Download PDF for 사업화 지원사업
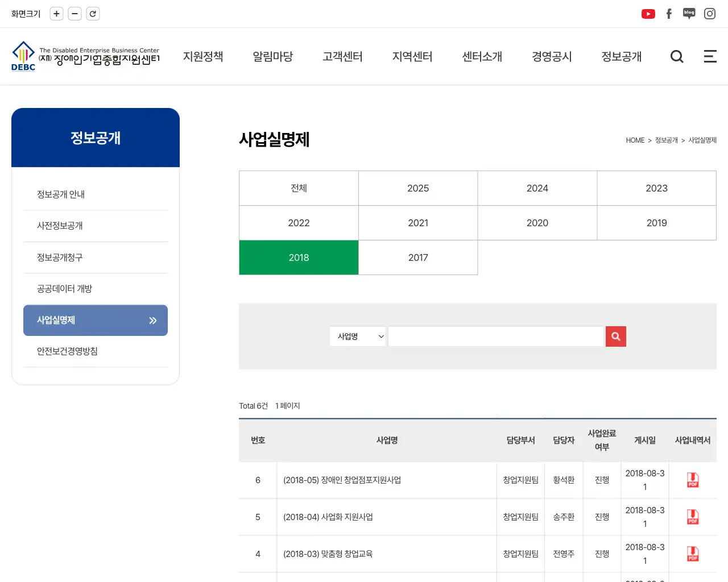Image resolution: width=728 pixels, height=582 pixels. [x=693, y=517]
